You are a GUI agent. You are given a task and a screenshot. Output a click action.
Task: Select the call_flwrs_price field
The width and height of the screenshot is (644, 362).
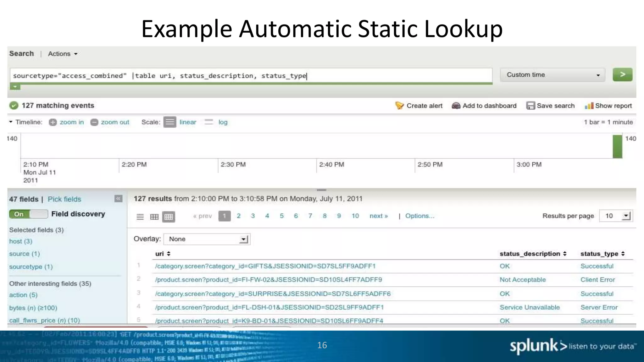[44, 320]
